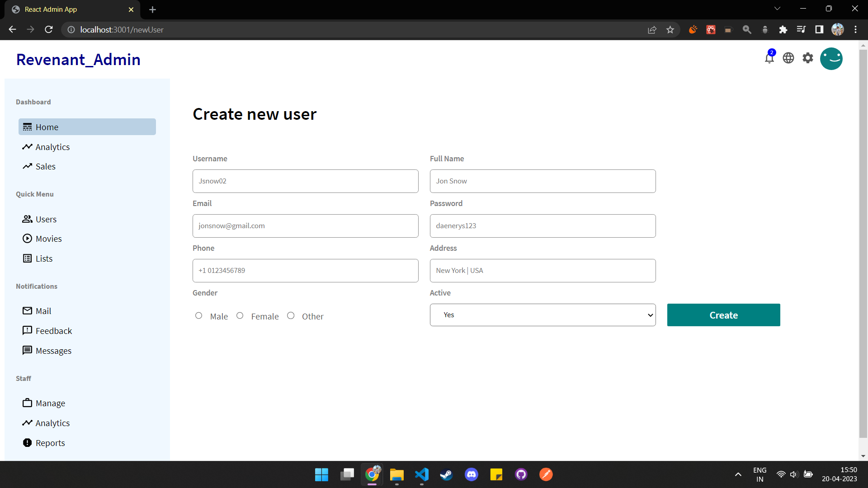Open the browser tab search chevron
The width and height of the screenshot is (868, 488).
pos(778,8)
